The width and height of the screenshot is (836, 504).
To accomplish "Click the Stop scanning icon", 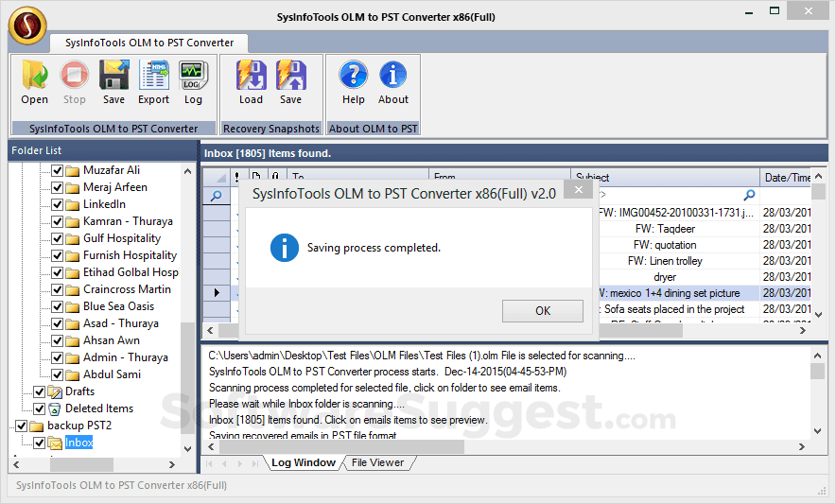I will click(74, 76).
